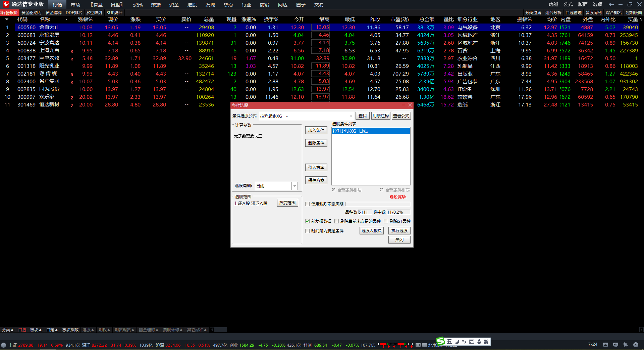Go back with the left arrow icon
Viewport: 644px width, 350px height.
(611, 4)
